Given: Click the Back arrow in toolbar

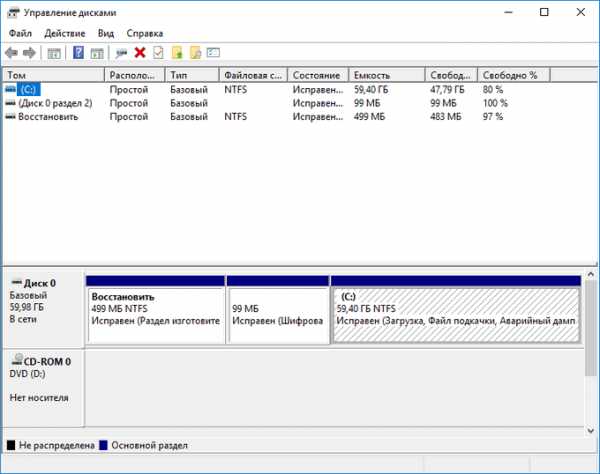Looking at the screenshot, I should pyautogui.click(x=11, y=53).
